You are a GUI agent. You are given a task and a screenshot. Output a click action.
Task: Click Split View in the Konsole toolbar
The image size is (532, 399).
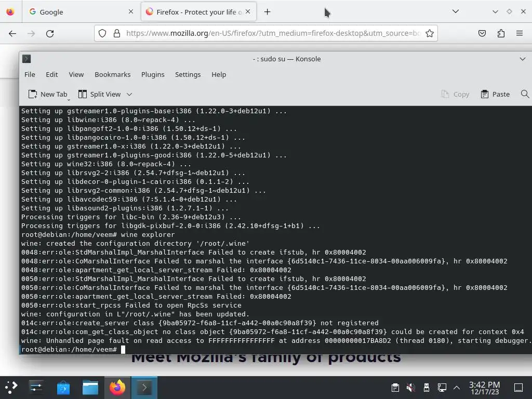(99, 95)
